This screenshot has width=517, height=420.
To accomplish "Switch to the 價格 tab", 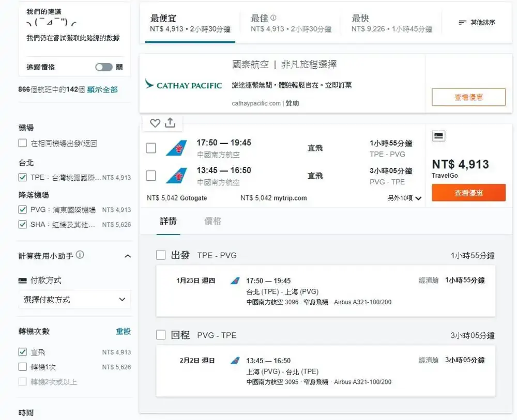I will (x=212, y=221).
